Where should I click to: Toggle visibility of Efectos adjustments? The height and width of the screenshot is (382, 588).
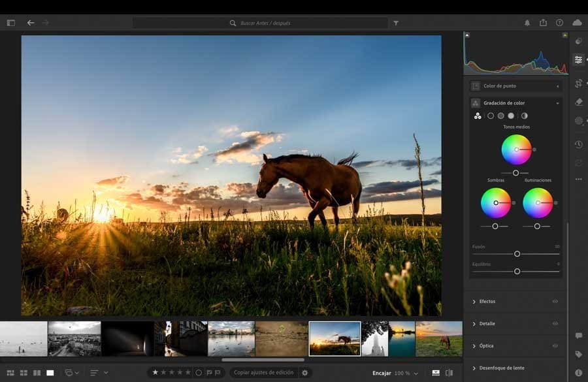pyautogui.click(x=555, y=302)
